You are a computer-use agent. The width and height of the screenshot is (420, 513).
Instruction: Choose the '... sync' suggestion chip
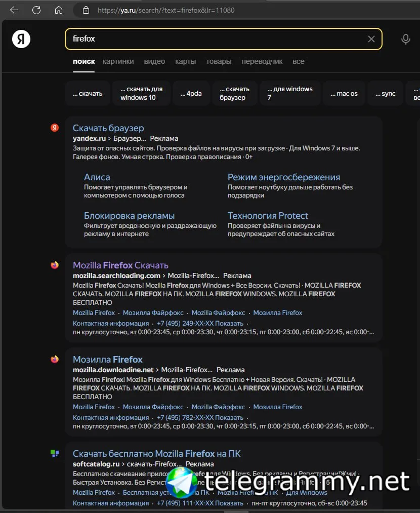point(386,94)
